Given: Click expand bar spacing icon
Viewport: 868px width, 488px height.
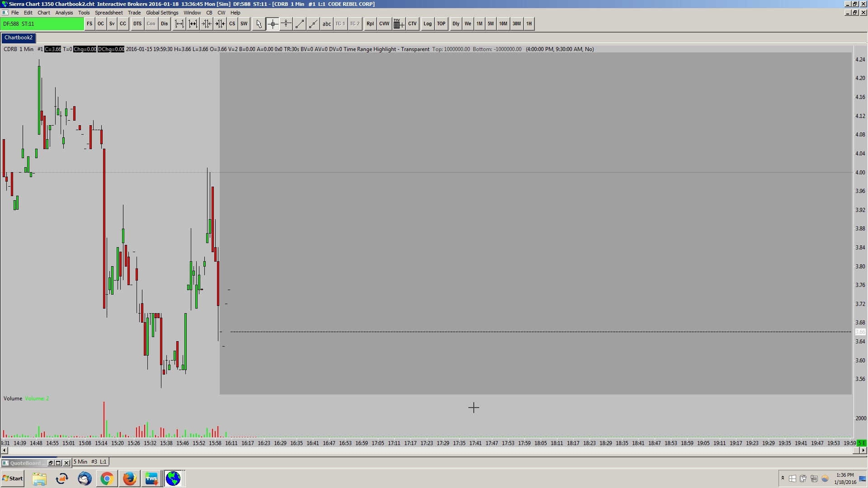Looking at the screenshot, I should click(179, 24).
